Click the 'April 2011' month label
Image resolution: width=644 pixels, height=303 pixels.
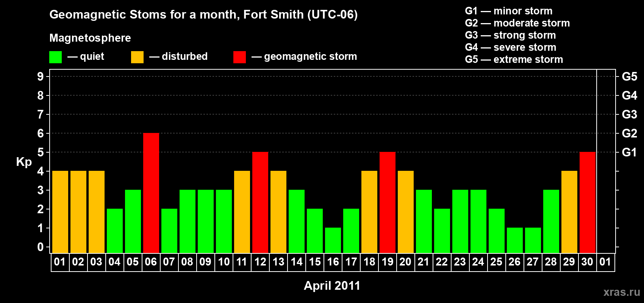coord(332,286)
